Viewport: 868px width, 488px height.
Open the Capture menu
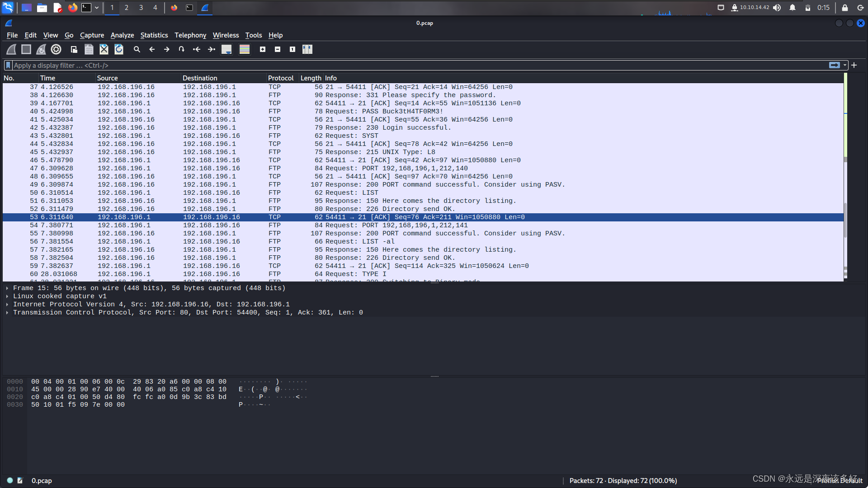[92, 35]
